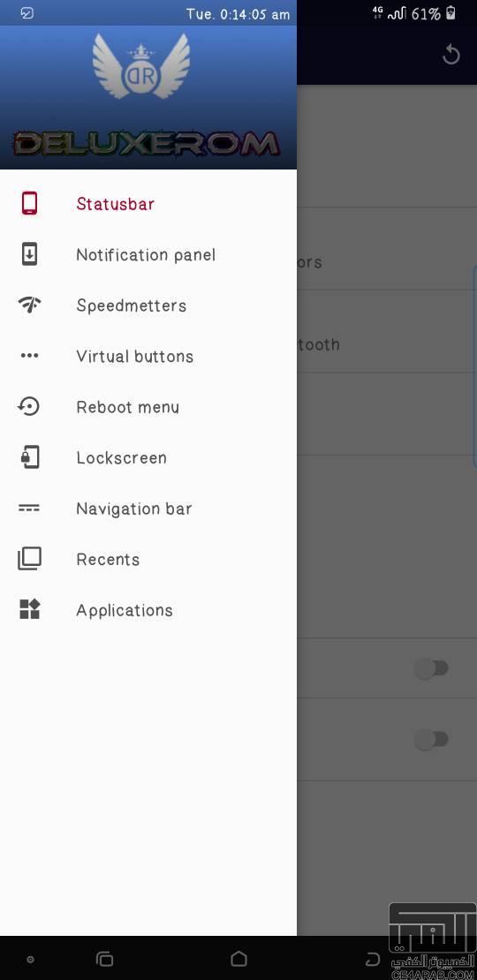The height and width of the screenshot is (980, 477).
Task: Tap the DeluxeROM header banner
Action: (x=148, y=97)
